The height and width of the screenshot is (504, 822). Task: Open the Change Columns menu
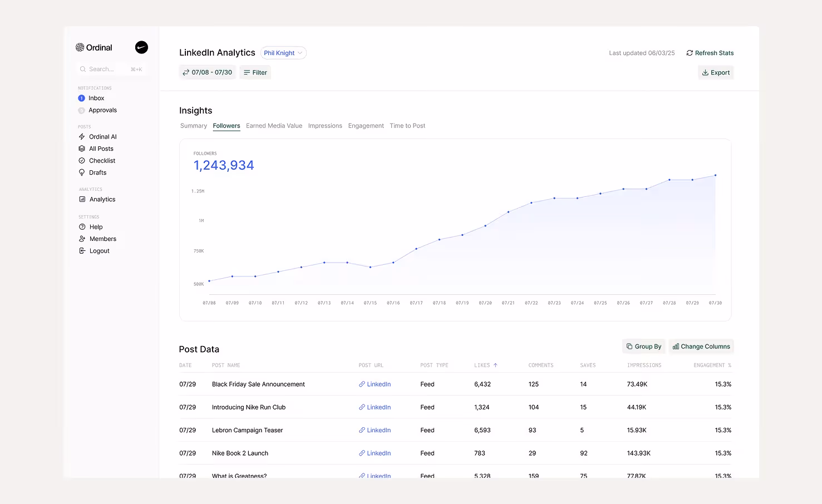[701, 346]
